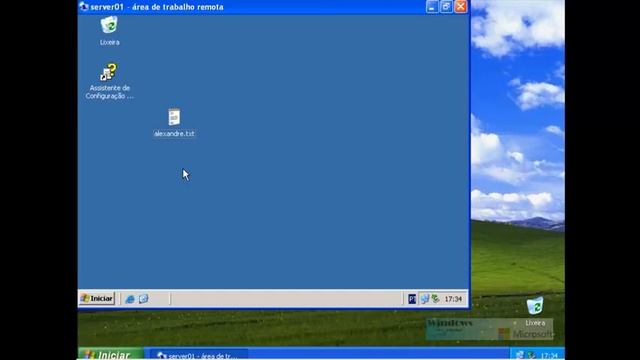
Task: Click the remote Iniciar start button
Action: coord(97,298)
